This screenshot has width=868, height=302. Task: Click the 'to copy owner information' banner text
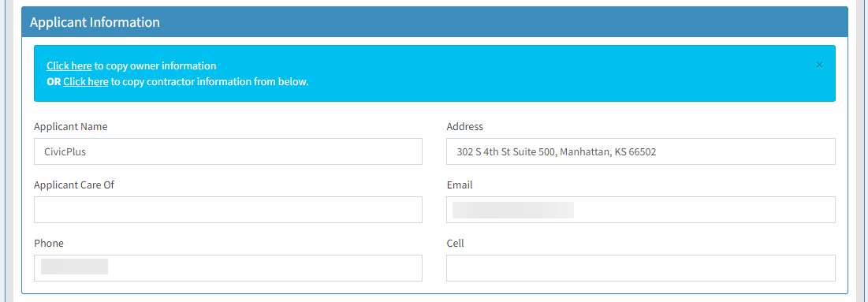(x=155, y=66)
